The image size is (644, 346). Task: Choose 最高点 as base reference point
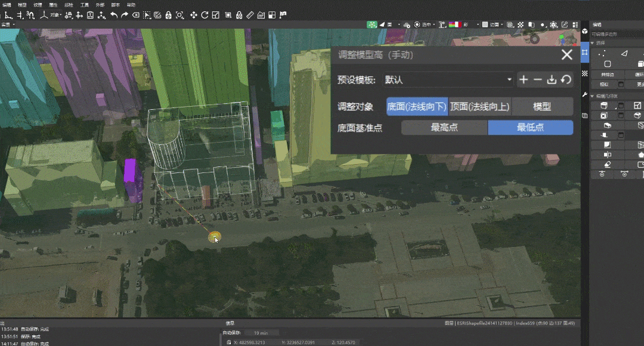point(444,128)
